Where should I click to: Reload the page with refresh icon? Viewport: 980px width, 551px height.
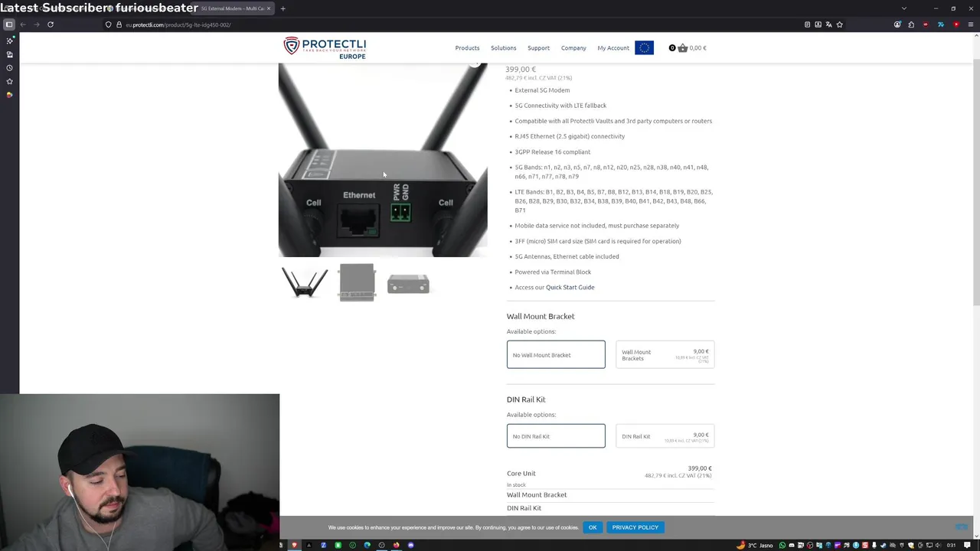click(x=51, y=24)
